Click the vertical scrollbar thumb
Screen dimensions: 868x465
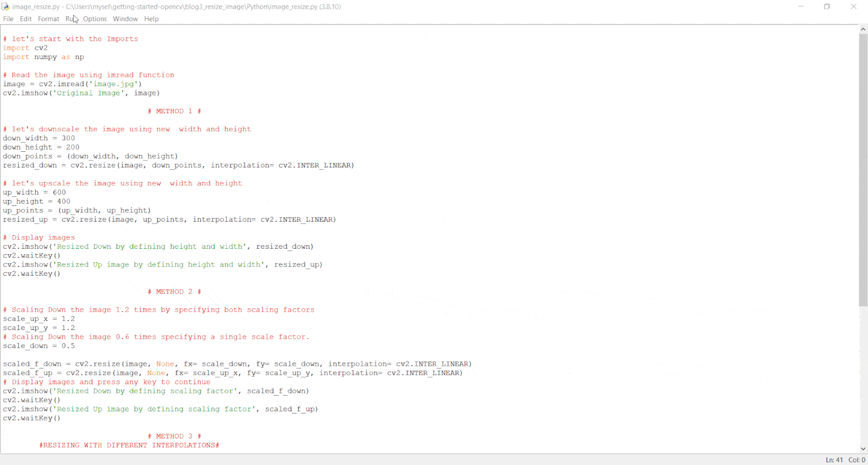tap(863, 170)
